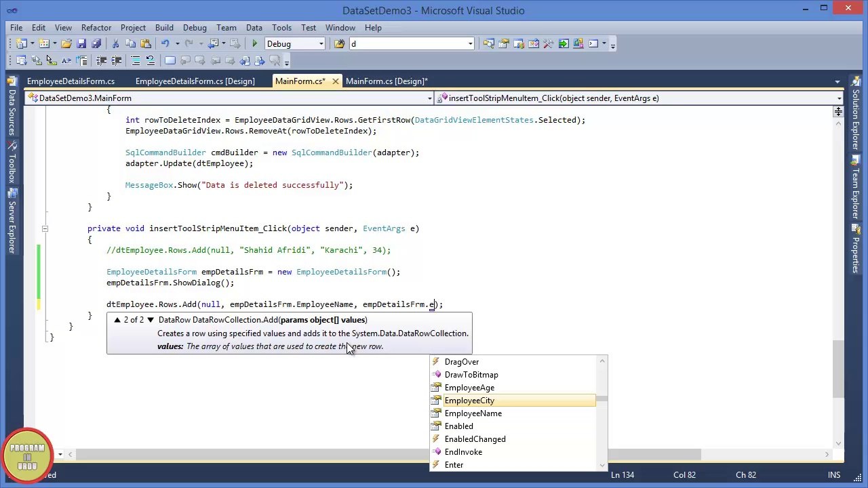The image size is (868, 488).
Task: Open the active files list dropdown arrow
Action: pos(837,82)
